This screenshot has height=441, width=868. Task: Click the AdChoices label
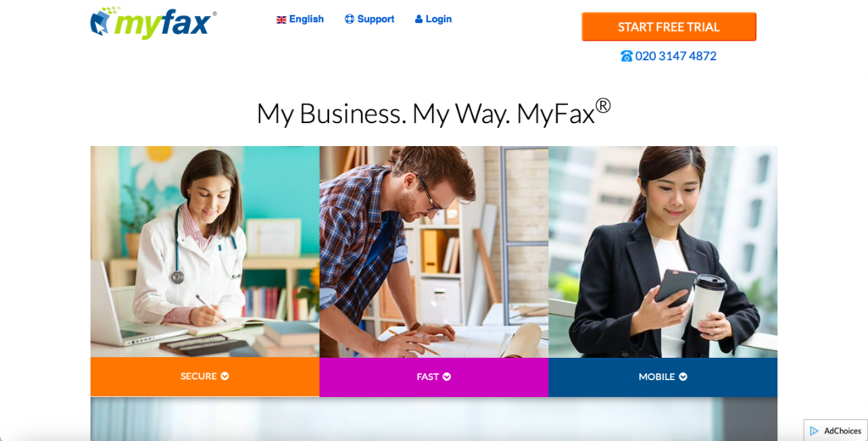tap(843, 431)
